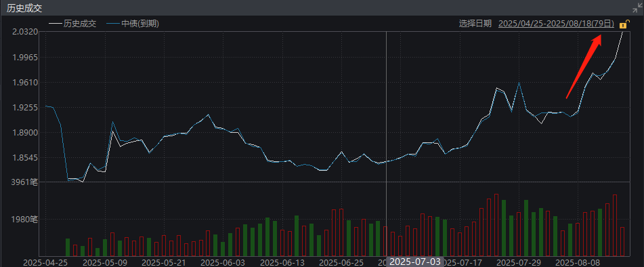
Task: Click the 2025-07-29 x-axis date
Action: (519, 262)
